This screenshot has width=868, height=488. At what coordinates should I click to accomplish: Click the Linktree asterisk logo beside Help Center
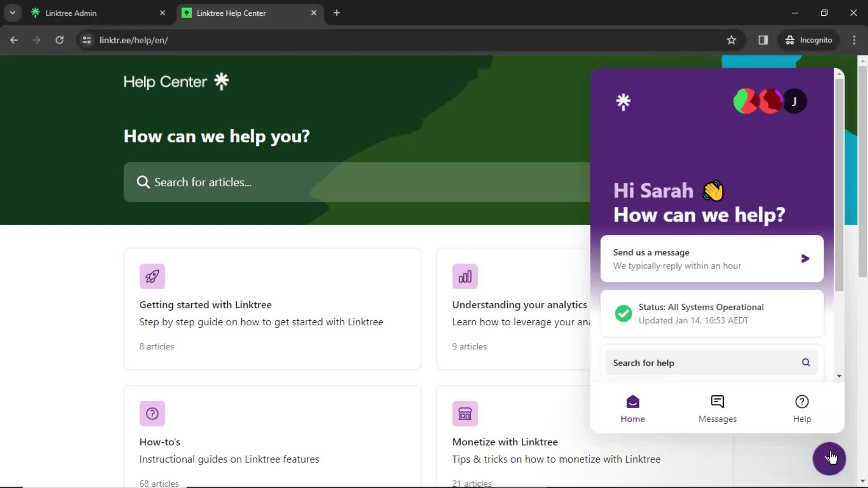pos(222,81)
